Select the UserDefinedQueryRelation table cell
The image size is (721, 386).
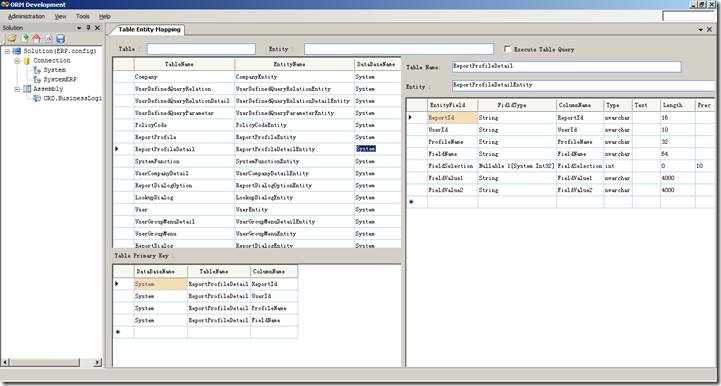point(184,89)
